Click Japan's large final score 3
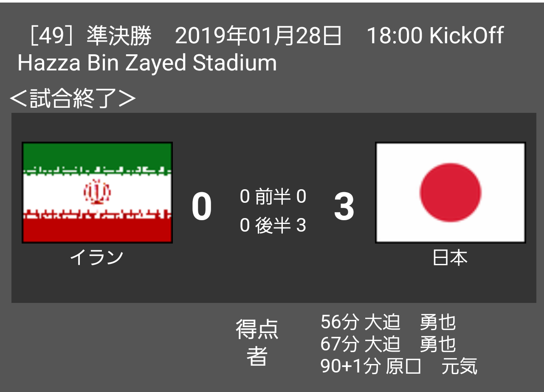The width and height of the screenshot is (544, 392). (x=344, y=207)
